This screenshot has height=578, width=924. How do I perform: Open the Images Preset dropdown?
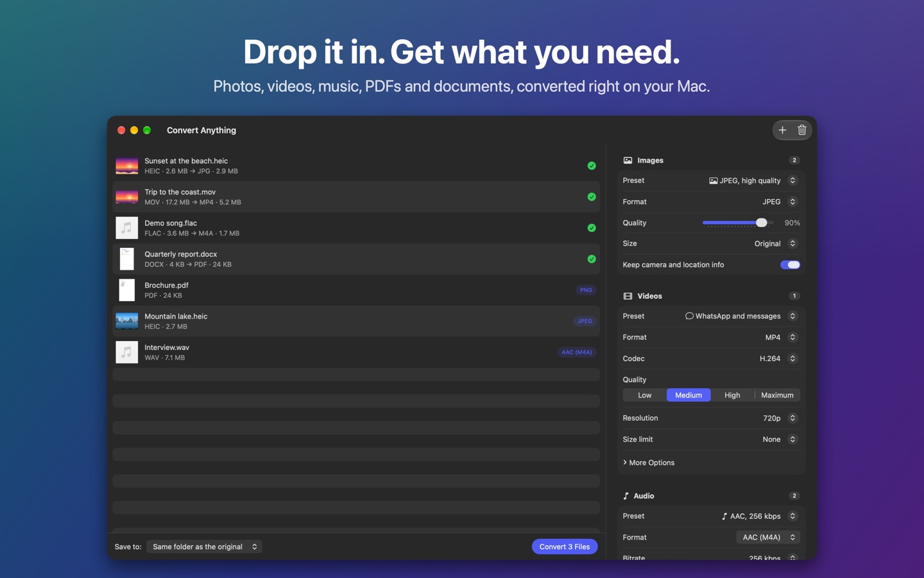click(753, 180)
